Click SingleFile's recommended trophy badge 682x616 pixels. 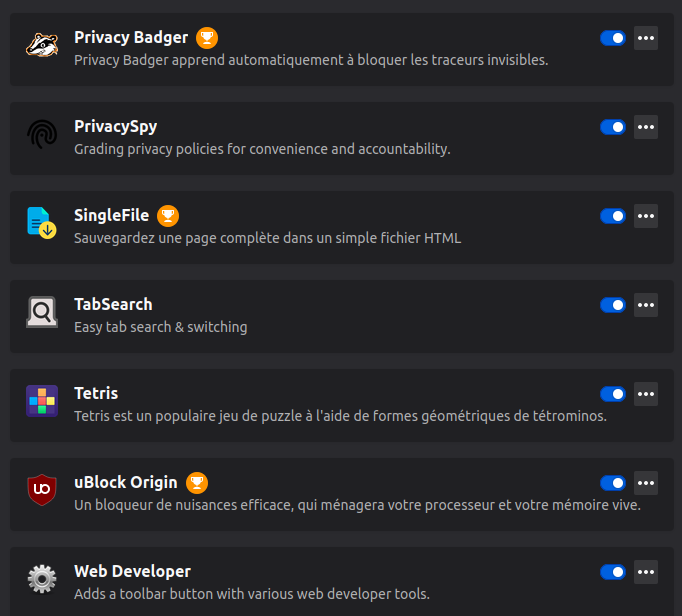coord(168,215)
